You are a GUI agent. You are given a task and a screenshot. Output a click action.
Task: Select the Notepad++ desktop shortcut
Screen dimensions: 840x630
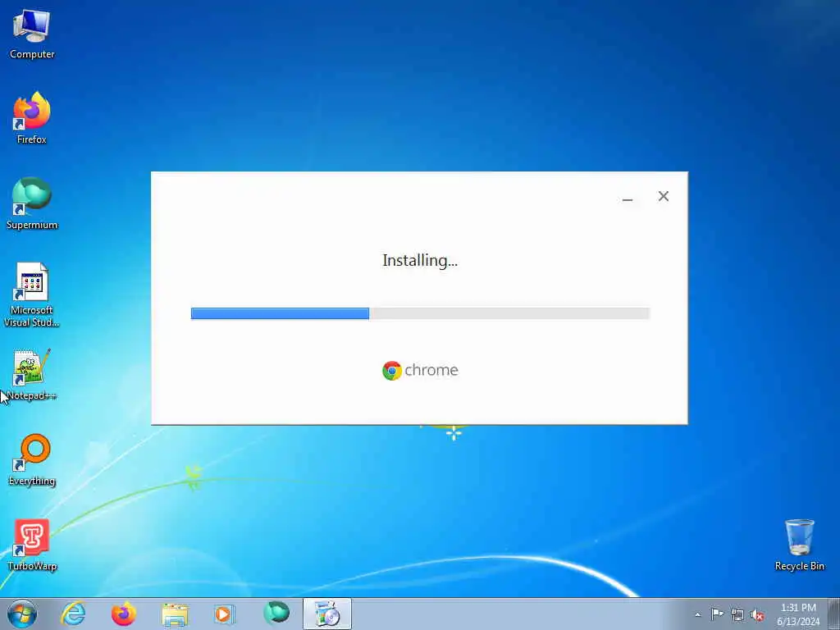coord(32,375)
